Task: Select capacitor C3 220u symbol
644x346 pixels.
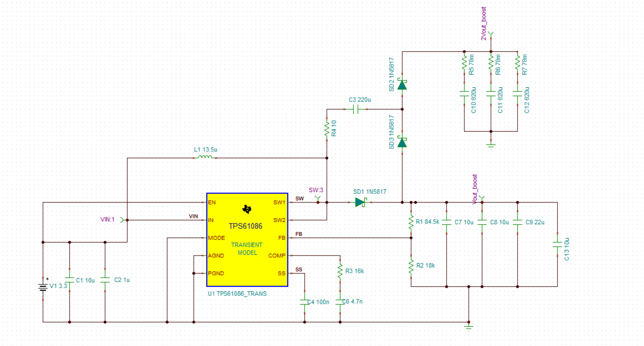Action: coord(355,109)
